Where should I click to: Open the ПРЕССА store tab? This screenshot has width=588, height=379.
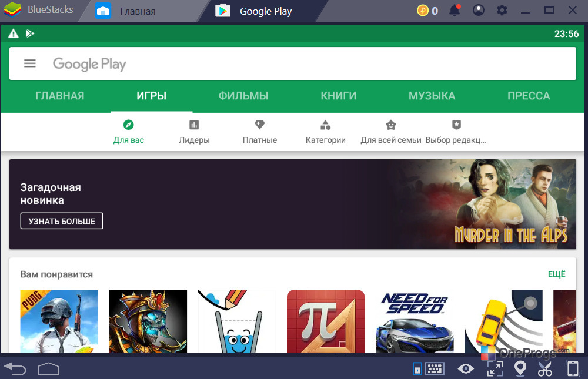point(529,96)
